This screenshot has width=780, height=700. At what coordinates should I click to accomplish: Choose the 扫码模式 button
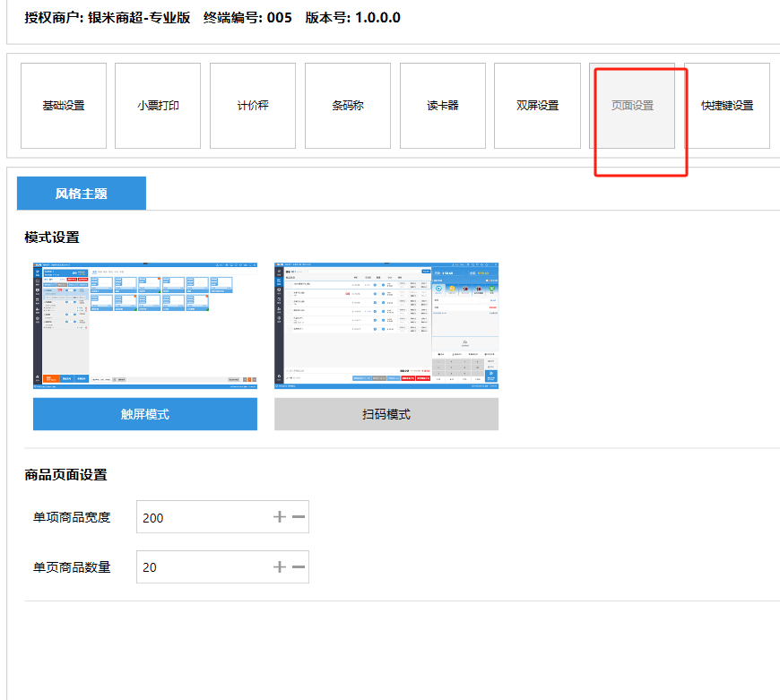tap(386, 414)
